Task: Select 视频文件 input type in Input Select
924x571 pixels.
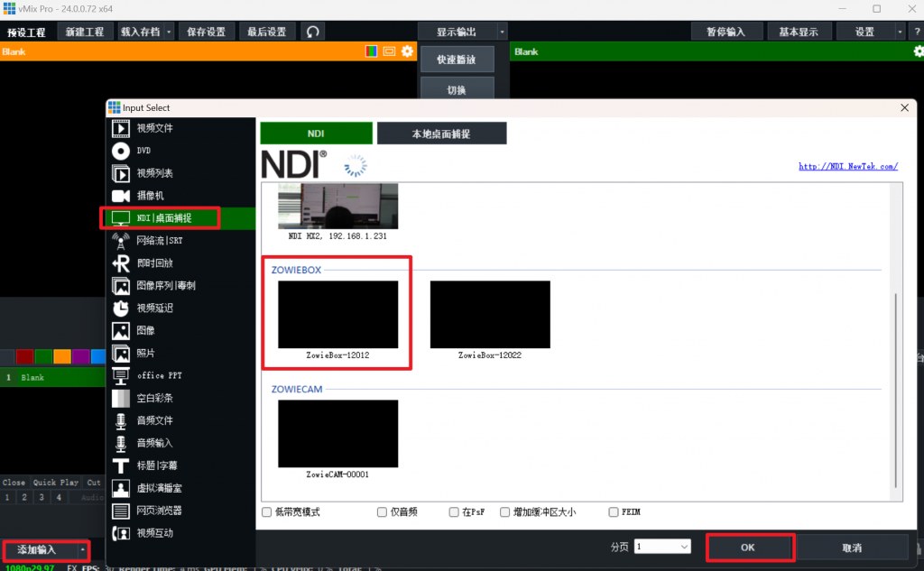Action: [x=180, y=128]
